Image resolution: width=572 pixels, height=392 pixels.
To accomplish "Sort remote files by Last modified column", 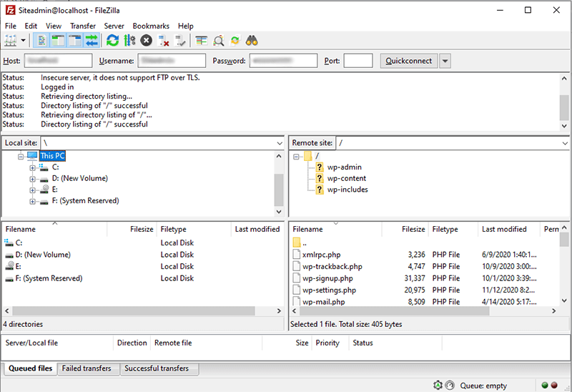I will pos(508,229).
